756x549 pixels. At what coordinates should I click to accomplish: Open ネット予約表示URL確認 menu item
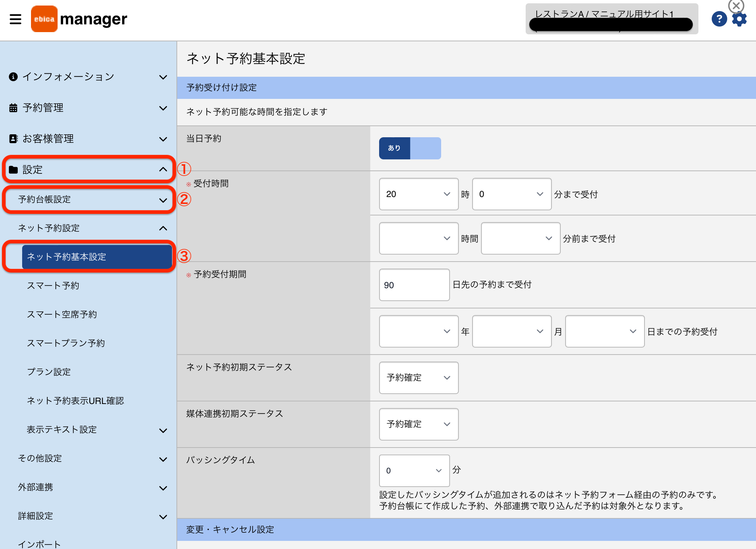click(x=75, y=401)
